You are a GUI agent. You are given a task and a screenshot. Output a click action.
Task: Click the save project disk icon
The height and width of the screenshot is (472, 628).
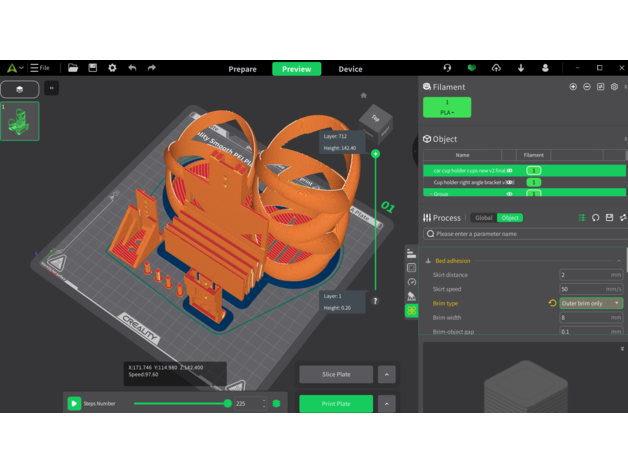coord(93,68)
